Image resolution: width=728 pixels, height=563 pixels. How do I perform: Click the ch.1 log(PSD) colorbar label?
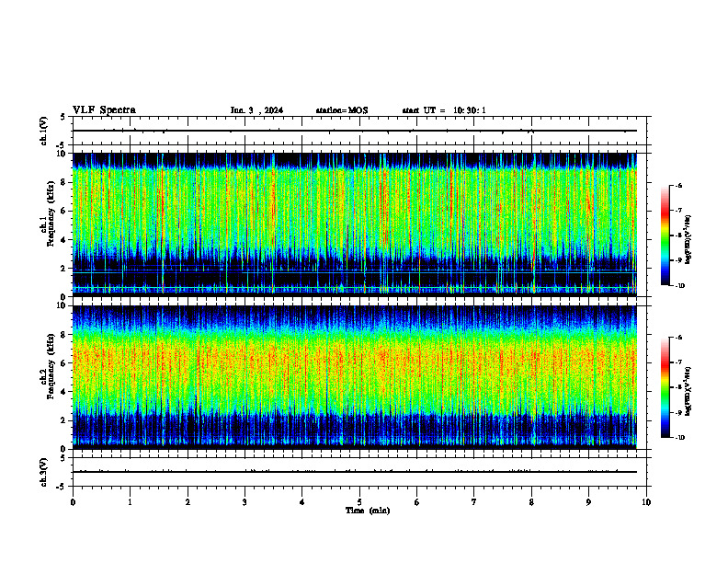pos(688,240)
